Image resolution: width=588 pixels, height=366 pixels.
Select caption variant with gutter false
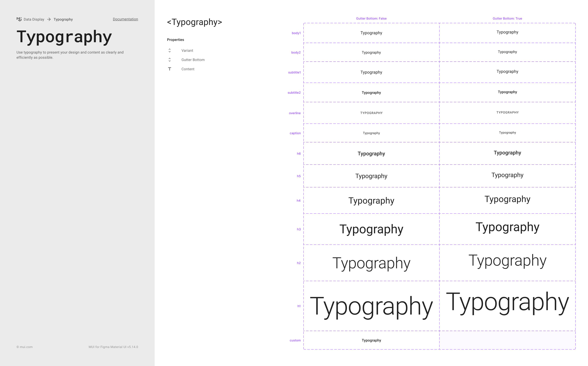pos(371,133)
